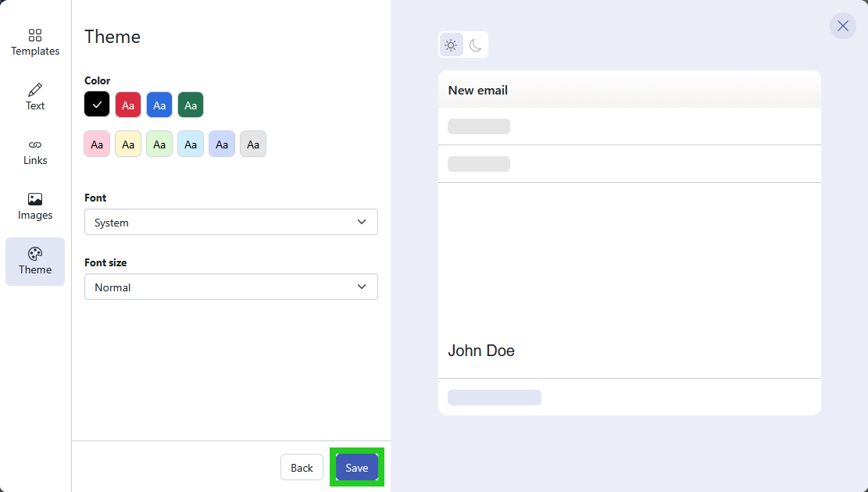Screen dimensions: 868x492
Task: Choose the blue Aa color swatch
Action: click(x=159, y=104)
